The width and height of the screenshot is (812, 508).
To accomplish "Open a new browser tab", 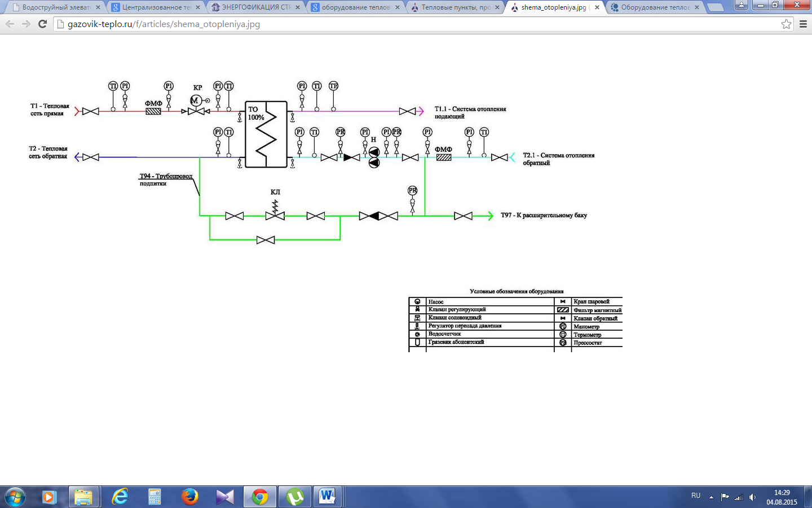I will (715, 7).
